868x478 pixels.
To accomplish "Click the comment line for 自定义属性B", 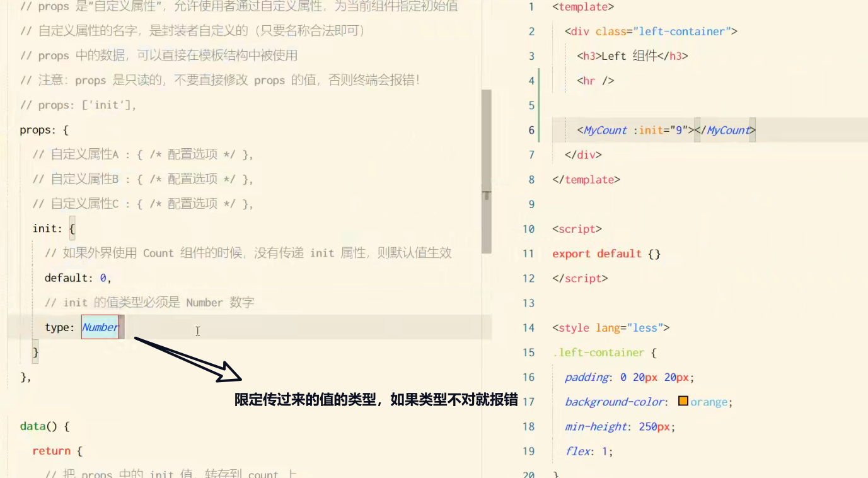I will point(143,179).
